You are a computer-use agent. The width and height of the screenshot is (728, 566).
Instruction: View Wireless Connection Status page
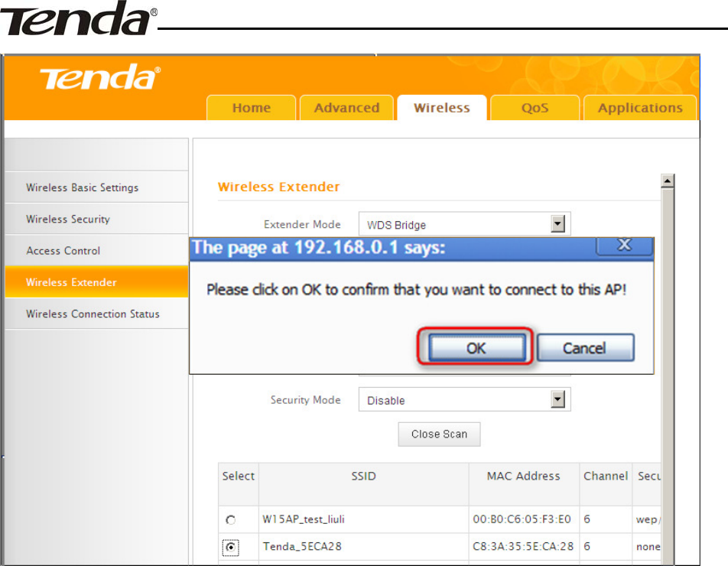click(96, 314)
